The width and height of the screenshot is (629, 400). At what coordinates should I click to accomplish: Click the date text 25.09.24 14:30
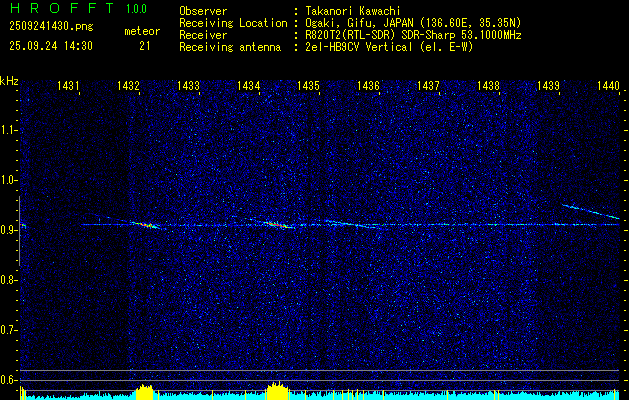pyautogui.click(x=51, y=46)
